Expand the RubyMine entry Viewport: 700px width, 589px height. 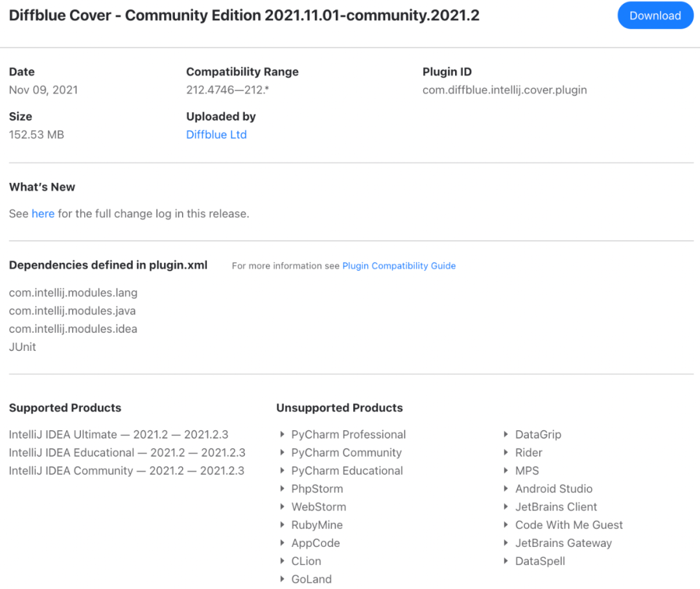[x=312, y=525]
